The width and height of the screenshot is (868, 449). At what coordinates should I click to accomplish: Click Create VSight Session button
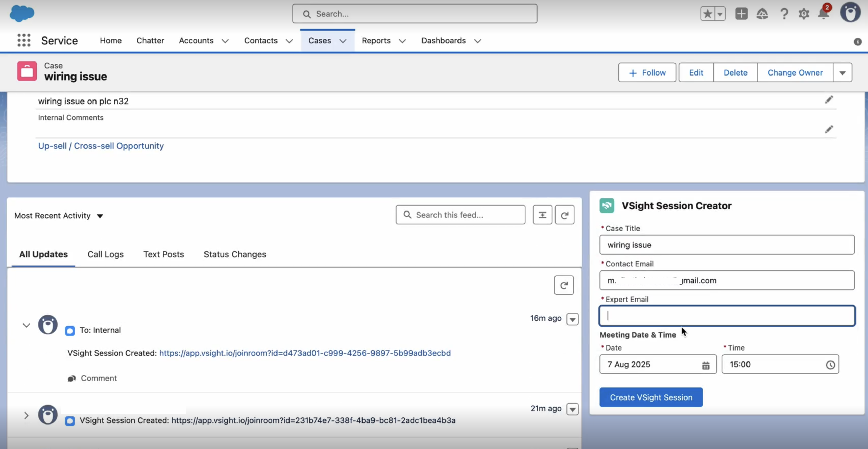651,397
